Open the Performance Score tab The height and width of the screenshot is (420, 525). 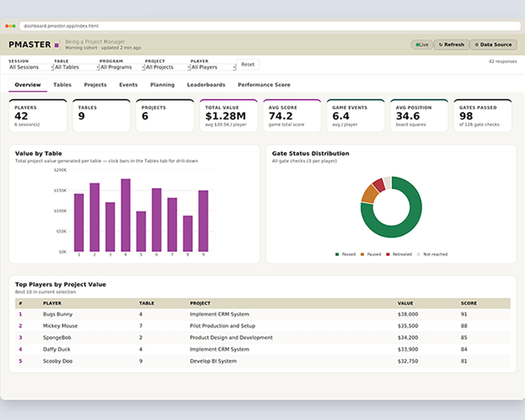pyautogui.click(x=264, y=85)
